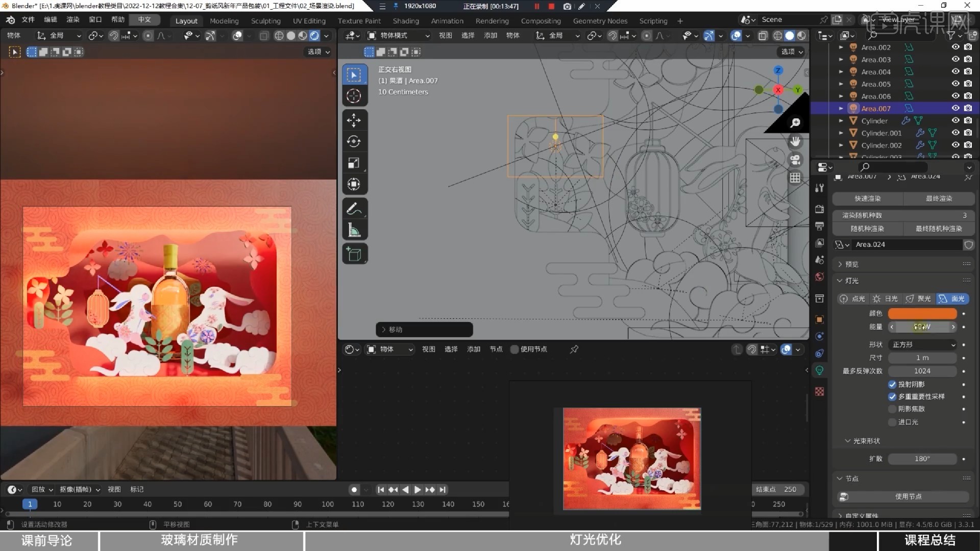The height and width of the screenshot is (551, 980).
Task: Select the Scale tool
Action: [x=354, y=163]
